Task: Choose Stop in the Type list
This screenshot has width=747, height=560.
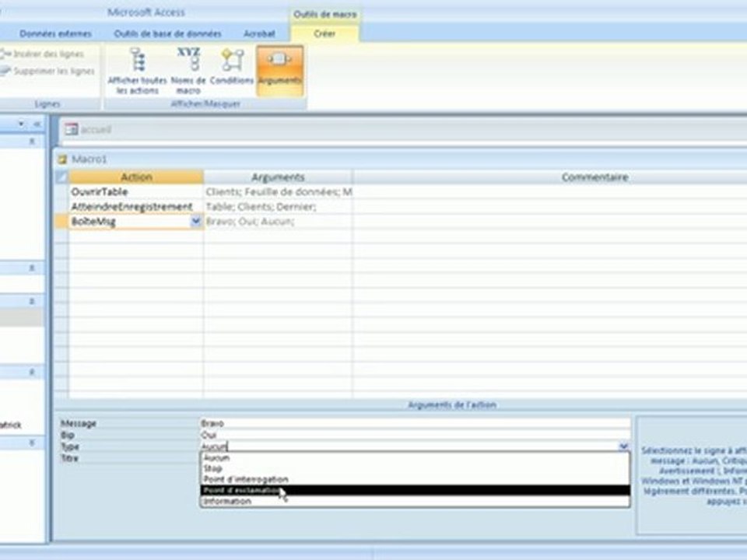Action: (415, 468)
